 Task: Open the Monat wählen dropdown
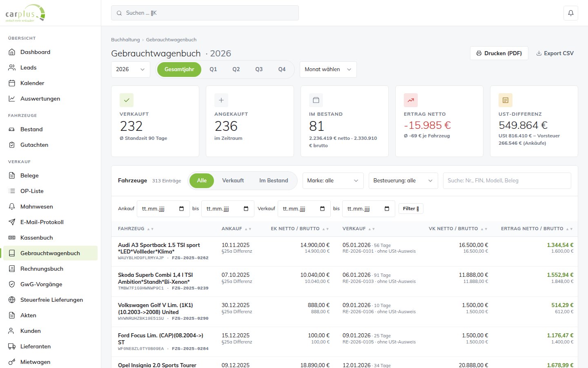click(328, 70)
